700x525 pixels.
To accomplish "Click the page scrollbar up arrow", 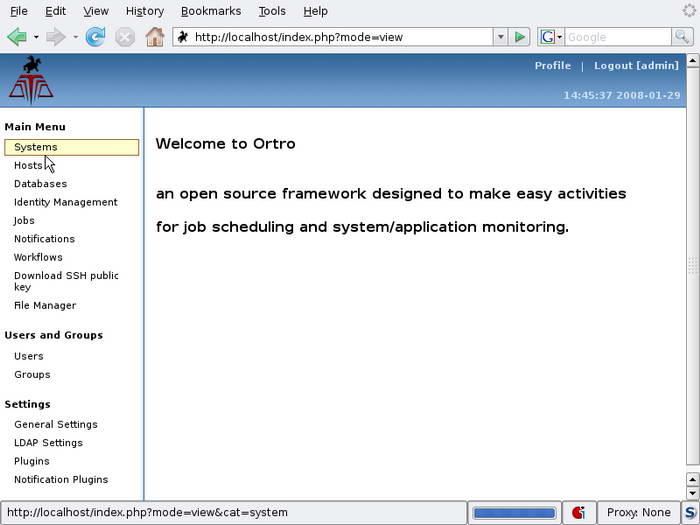I will 692,60.
